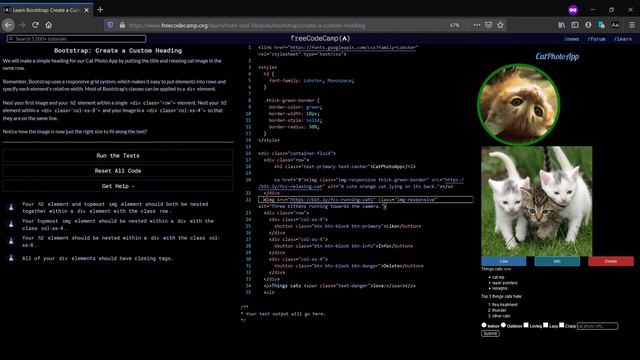The image size is (640, 360).
Task: Click the flask icon beside 'nested together' test
Action: [11, 207]
